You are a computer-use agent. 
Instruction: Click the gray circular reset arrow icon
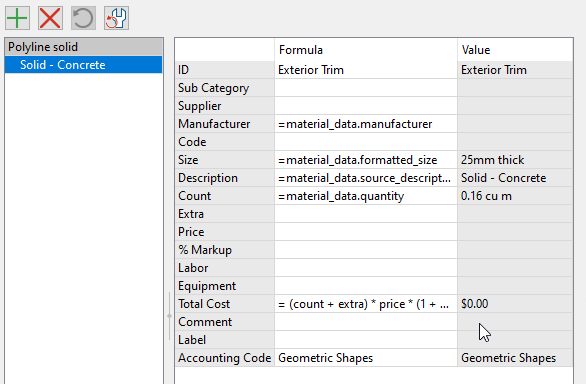coord(83,18)
